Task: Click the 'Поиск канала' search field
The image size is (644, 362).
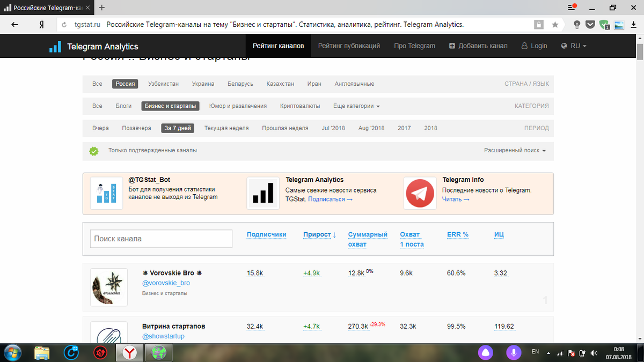Action: pyautogui.click(x=160, y=239)
